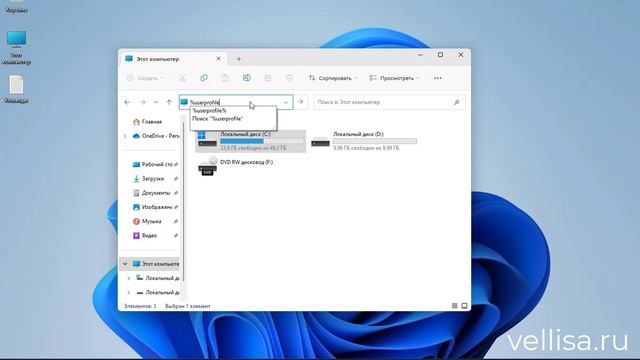This screenshot has height=360, width=640.
Task: Open the Создать dropdown button
Action: (x=145, y=78)
